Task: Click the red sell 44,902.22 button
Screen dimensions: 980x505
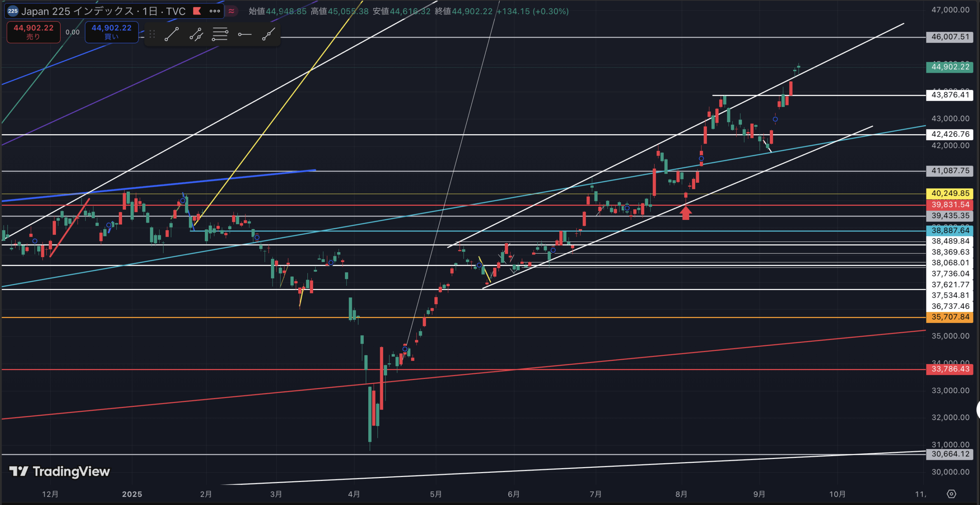Action: tap(33, 32)
